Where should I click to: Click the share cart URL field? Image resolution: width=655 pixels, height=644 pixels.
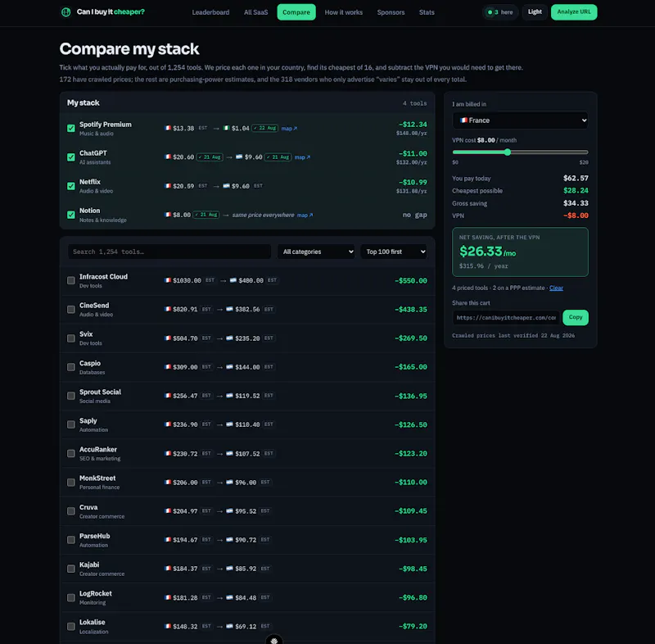(506, 318)
